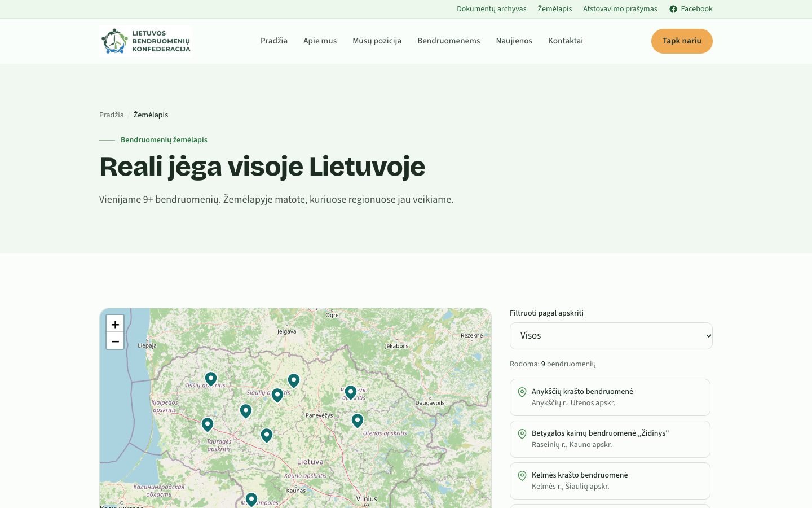Image resolution: width=812 pixels, height=508 pixels.
Task: Click the "Filtruoti pagal apskritį" label
Action: (x=546, y=313)
